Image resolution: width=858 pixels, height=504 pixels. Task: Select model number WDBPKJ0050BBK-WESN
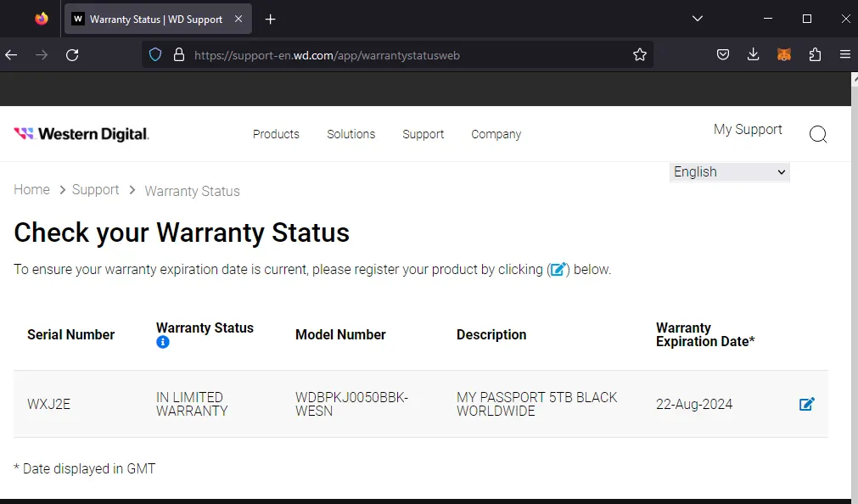coord(352,404)
